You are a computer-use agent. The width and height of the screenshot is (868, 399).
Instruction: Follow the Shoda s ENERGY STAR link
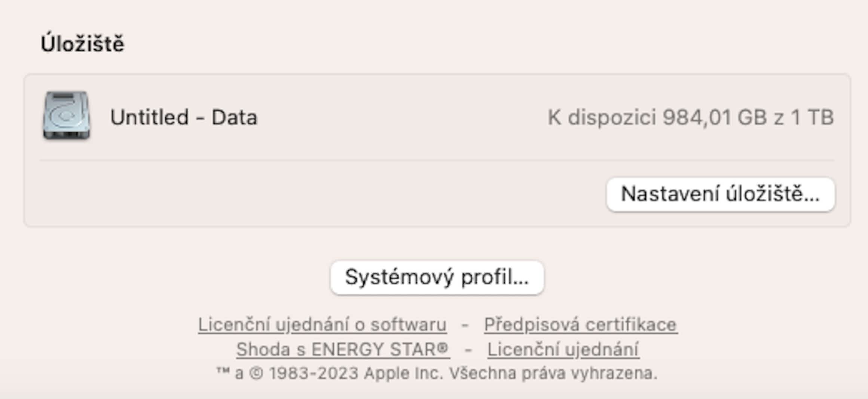[x=342, y=350]
